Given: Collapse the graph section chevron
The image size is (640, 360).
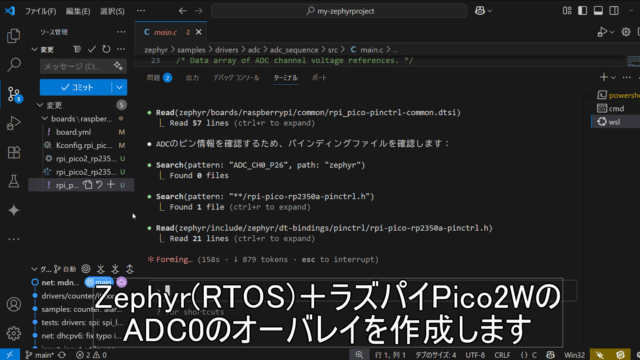Looking at the screenshot, I should (34, 269).
